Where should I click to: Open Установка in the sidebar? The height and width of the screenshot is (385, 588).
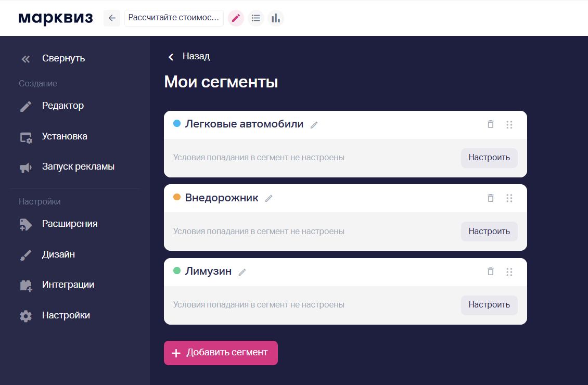click(x=65, y=136)
